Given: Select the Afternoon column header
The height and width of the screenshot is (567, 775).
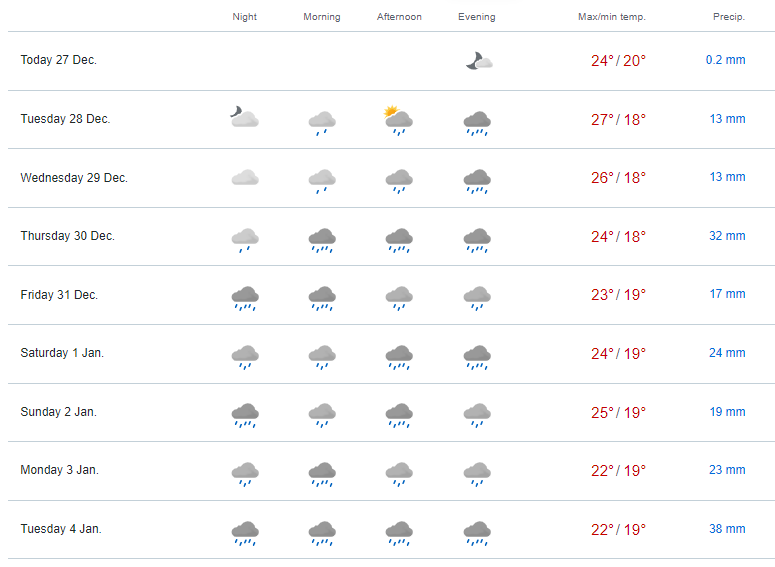Looking at the screenshot, I should pyautogui.click(x=399, y=17).
